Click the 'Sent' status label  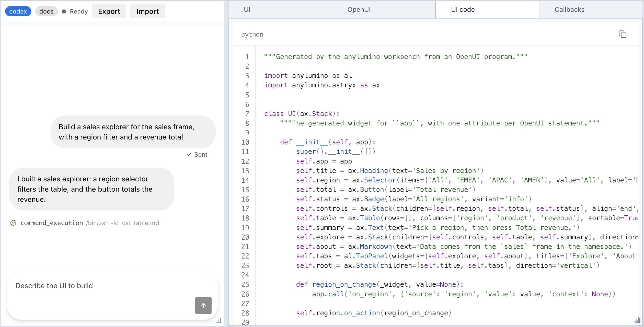click(197, 154)
